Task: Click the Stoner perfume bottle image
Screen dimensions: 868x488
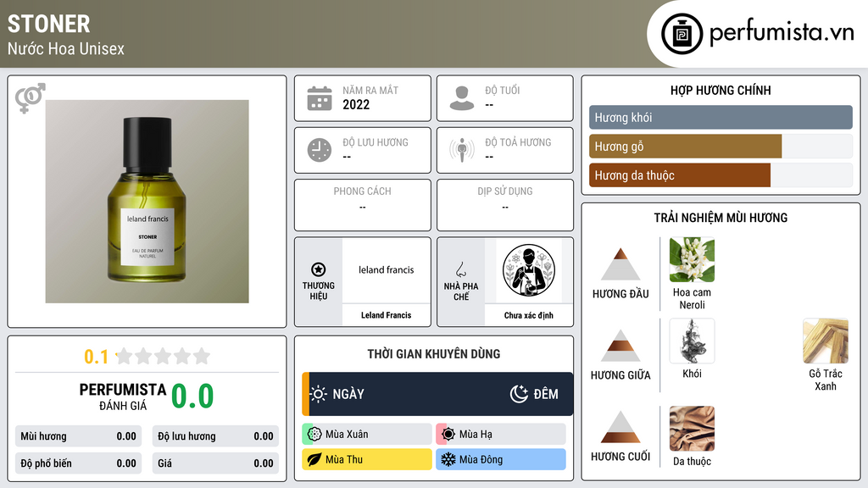Action: tap(147, 202)
